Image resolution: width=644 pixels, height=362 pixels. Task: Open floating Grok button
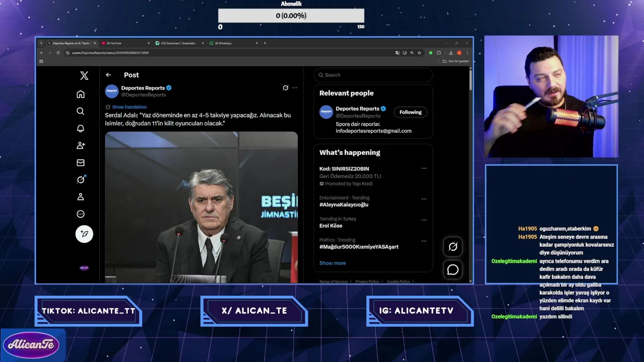point(453,246)
